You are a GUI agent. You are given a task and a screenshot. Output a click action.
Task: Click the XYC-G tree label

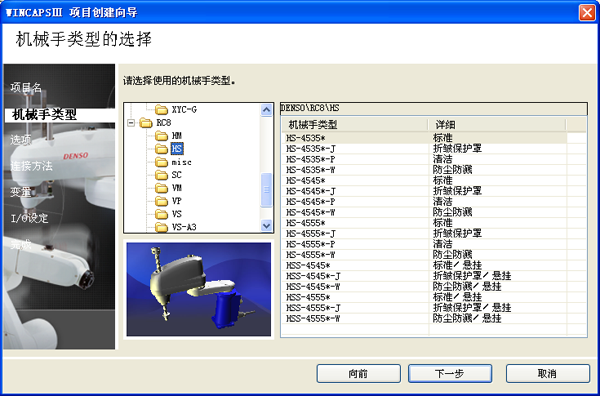(184, 110)
